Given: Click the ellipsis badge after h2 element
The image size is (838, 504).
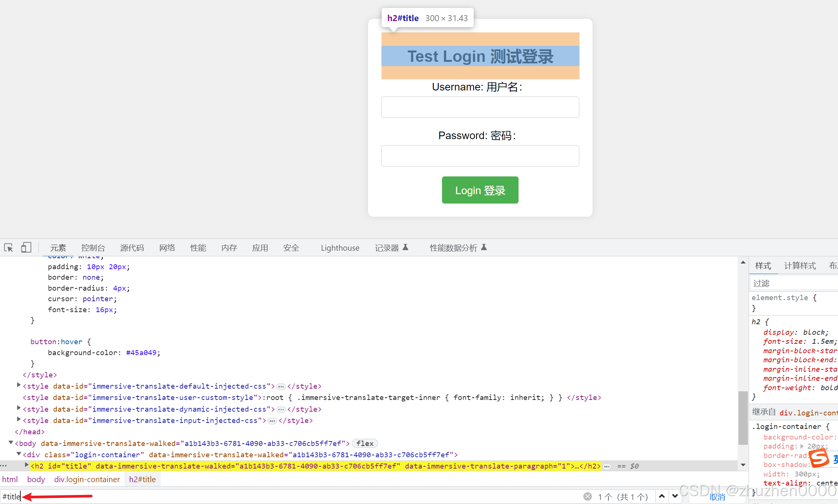Looking at the screenshot, I should pyautogui.click(x=606, y=466).
